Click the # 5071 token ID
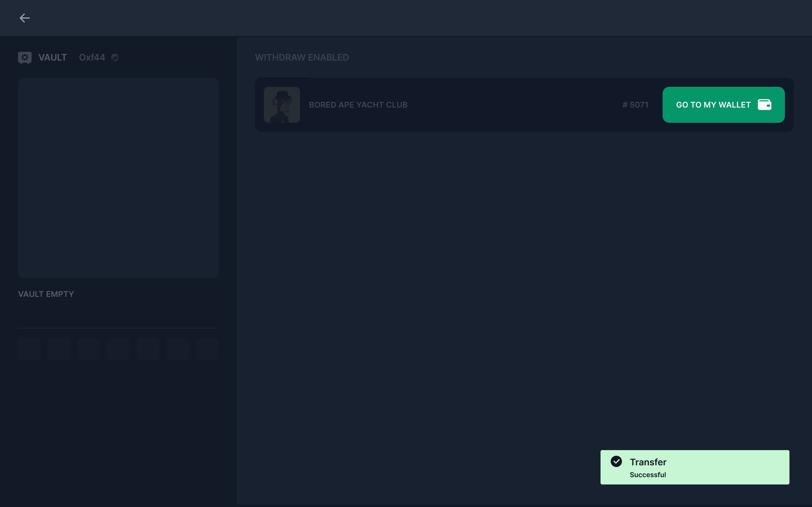 coord(635,105)
